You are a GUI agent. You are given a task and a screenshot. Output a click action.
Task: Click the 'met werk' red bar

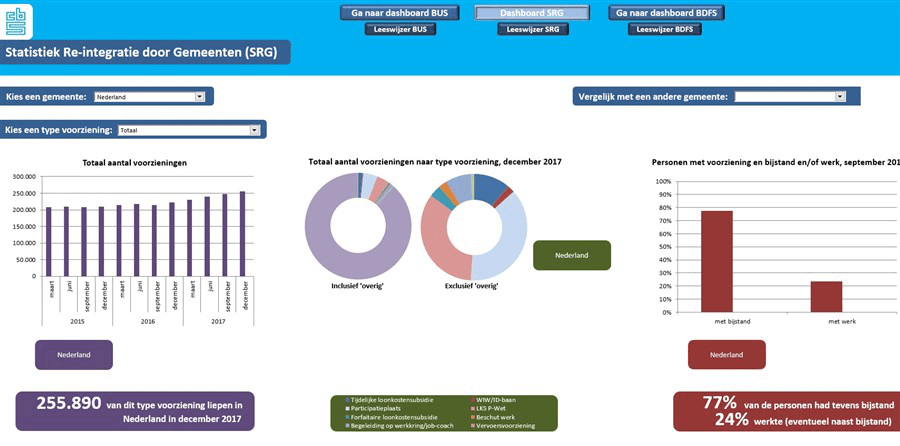(x=826, y=296)
